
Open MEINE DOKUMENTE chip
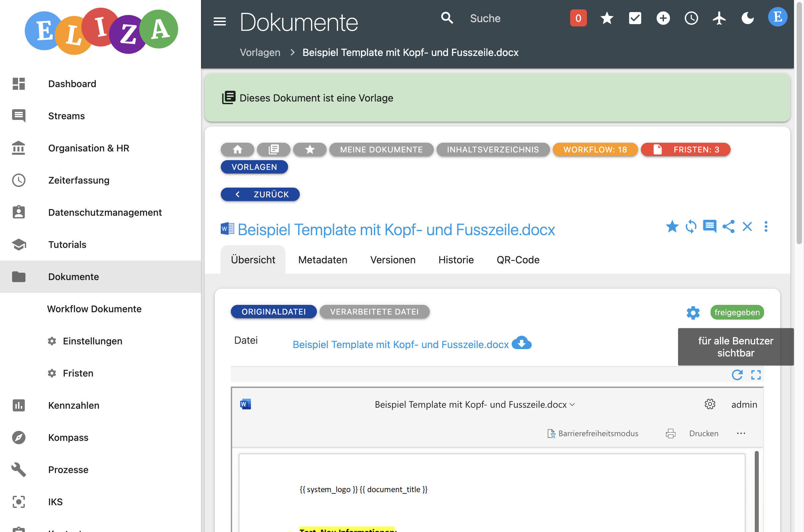(381, 150)
